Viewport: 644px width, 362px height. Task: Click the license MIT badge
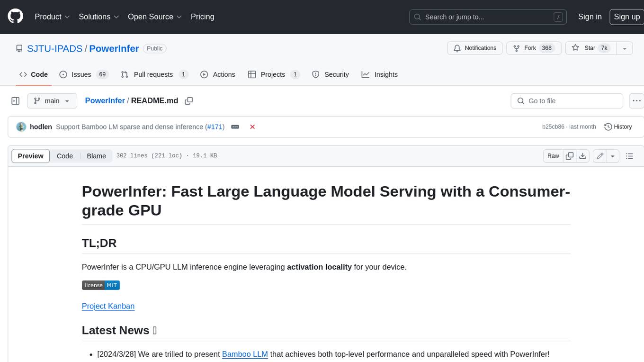(x=101, y=285)
